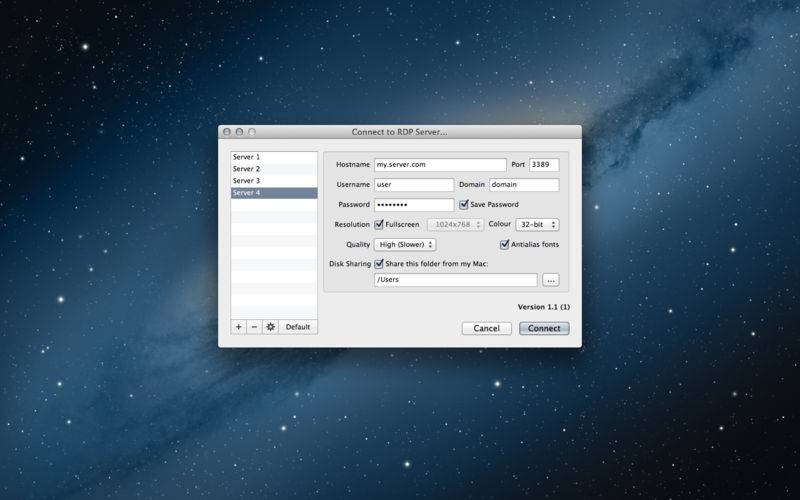
Task: Click the browse folder ellipsis button
Action: coord(550,280)
